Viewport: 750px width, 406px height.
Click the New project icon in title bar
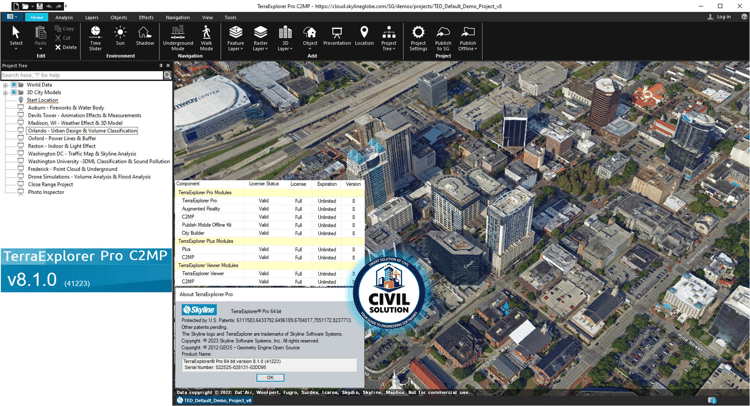tap(16, 6)
